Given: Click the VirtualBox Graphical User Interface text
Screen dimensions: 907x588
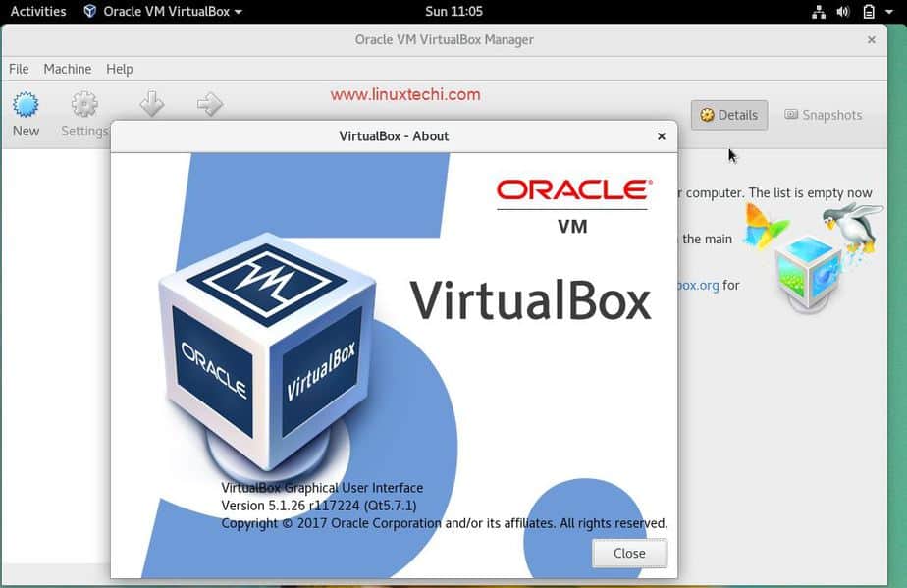Looking at the screenshot, I should click(x=322, y=488).
